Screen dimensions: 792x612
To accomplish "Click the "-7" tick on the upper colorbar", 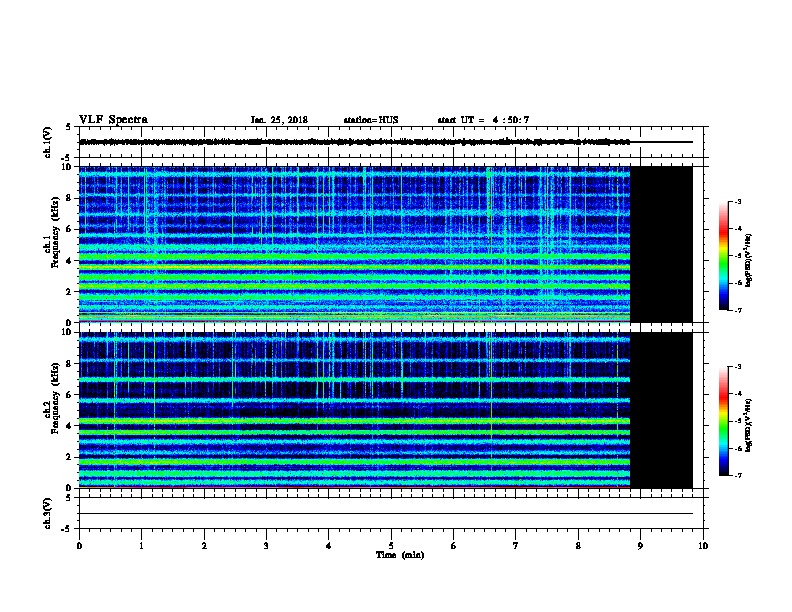I will 738,310.
